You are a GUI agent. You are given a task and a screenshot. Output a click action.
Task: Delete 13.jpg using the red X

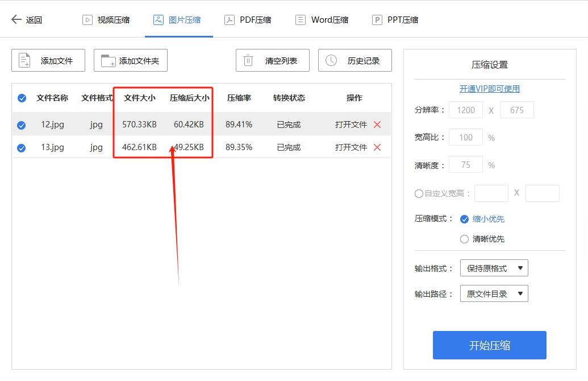pyautogui.click(x=377, y=147)
